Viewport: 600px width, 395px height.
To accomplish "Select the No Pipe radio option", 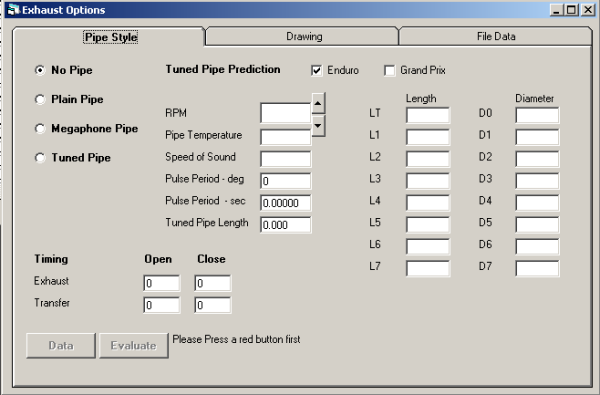I will [40, 70].
